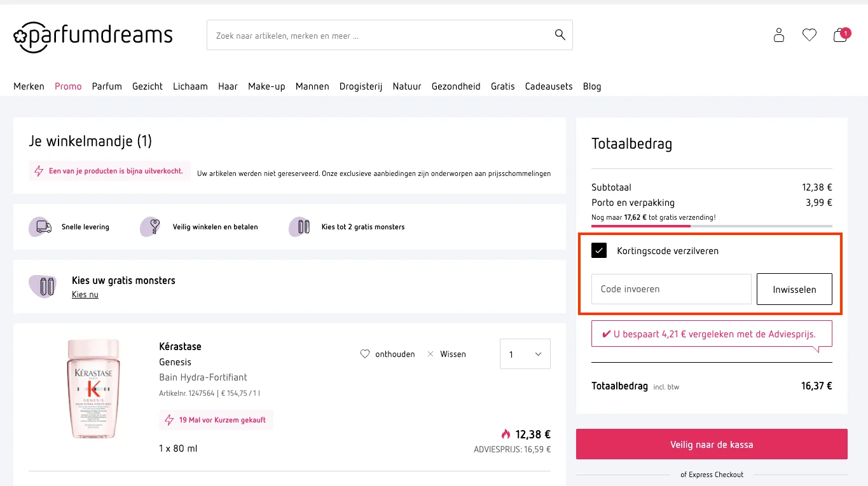
Task: Click the search magnifier icon
Action: click(559, 35)
